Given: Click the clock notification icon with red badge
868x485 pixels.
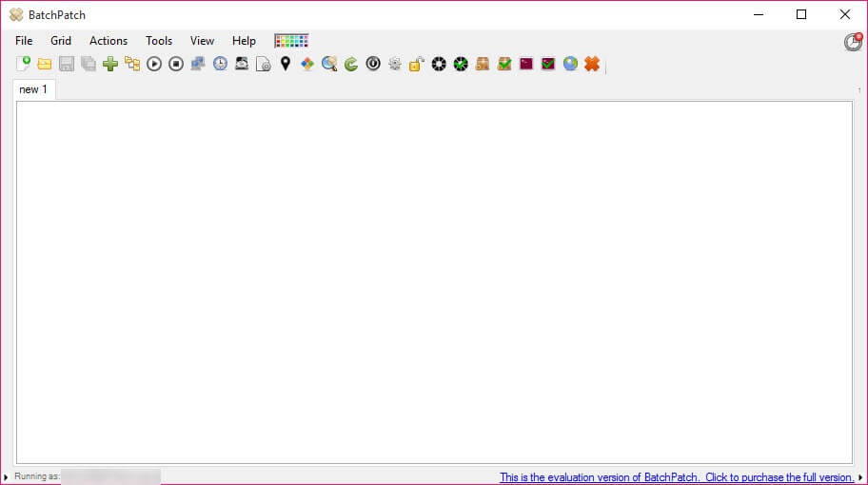Looking at the screenshot, I should (853, 42).
